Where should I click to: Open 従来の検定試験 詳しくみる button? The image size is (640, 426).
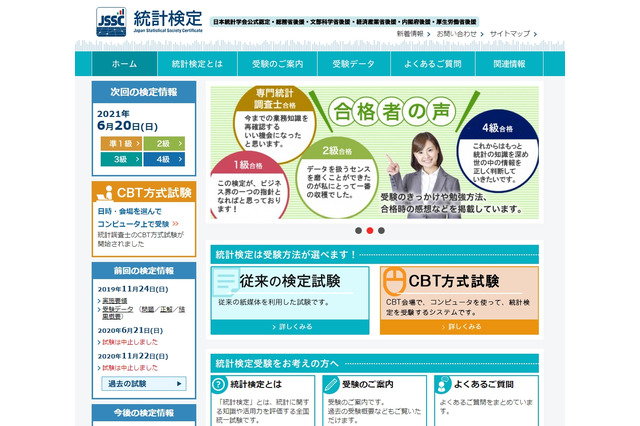(x=290, y=327)
